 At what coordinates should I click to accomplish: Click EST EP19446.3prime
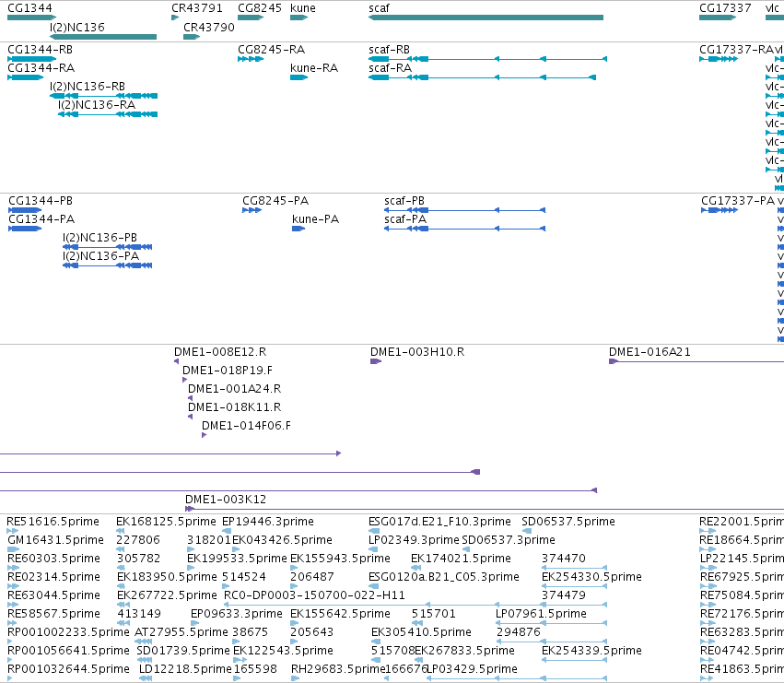click(268, 522)
